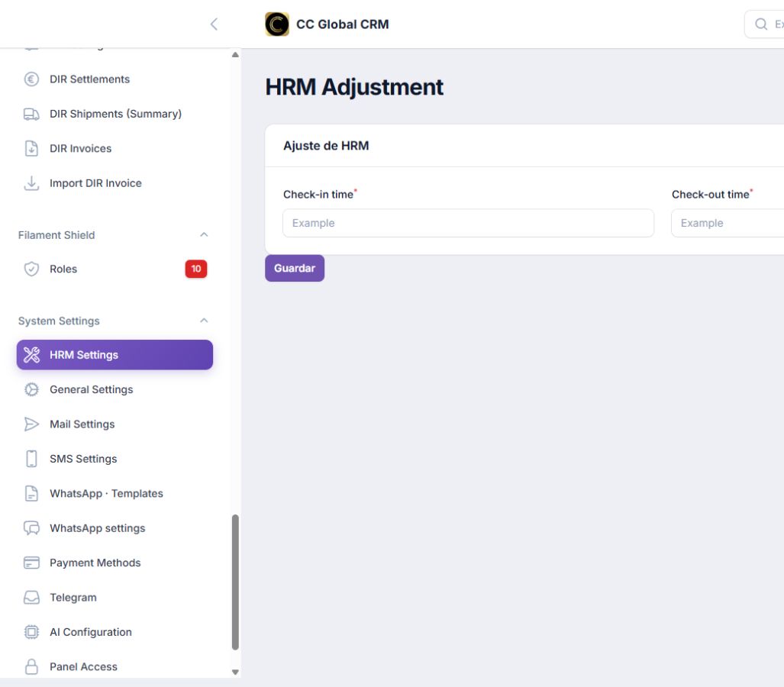Click the search magnifier icon
The width and height of the screenshot is (784, 687).
click(761, 24)
